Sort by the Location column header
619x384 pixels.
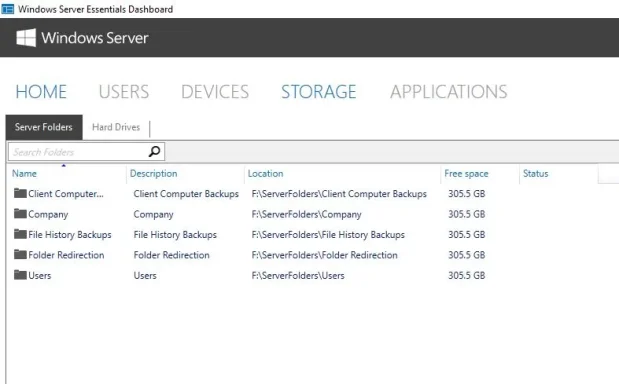265,173
